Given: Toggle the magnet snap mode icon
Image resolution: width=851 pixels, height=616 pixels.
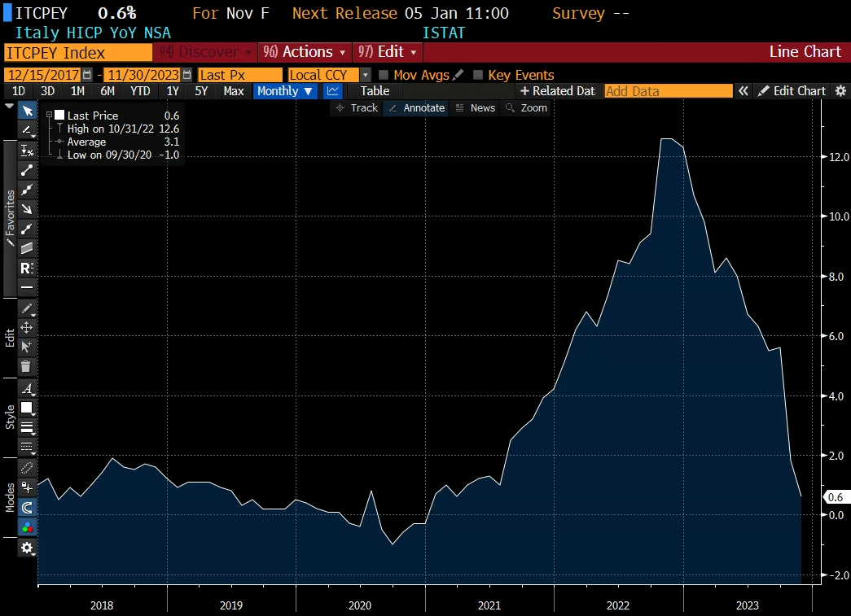Looking at the screenshot, I should click(27, 507).
